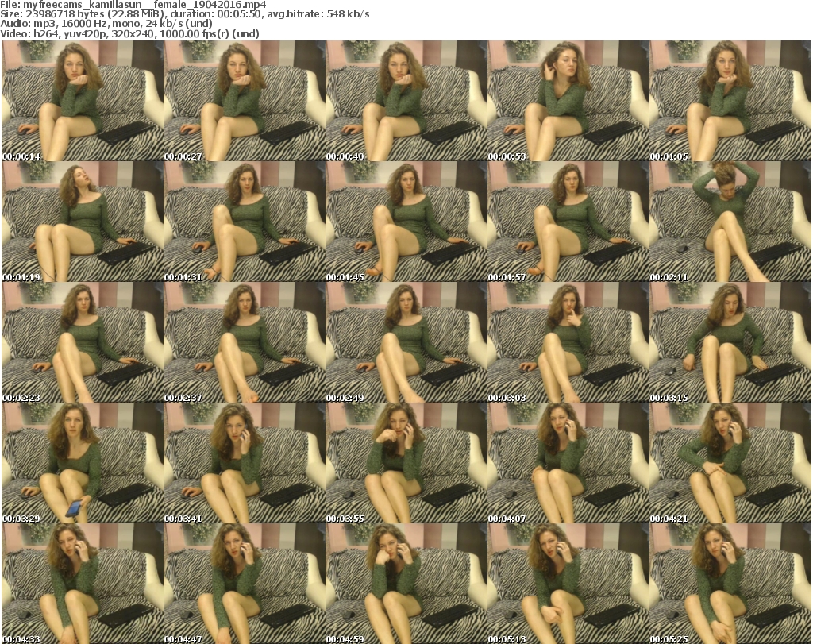
Task: Select the Video h264 info line
Action: 129,33
